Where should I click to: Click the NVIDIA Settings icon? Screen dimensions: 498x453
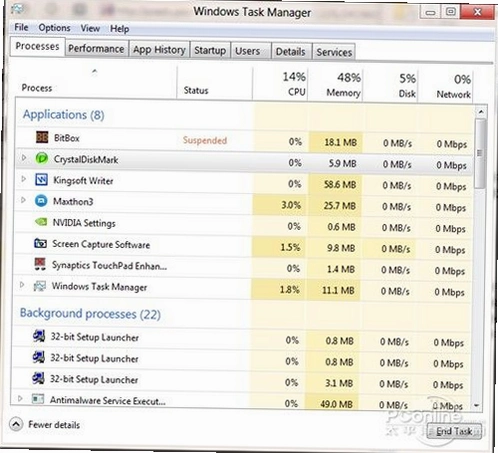point(41,221)
